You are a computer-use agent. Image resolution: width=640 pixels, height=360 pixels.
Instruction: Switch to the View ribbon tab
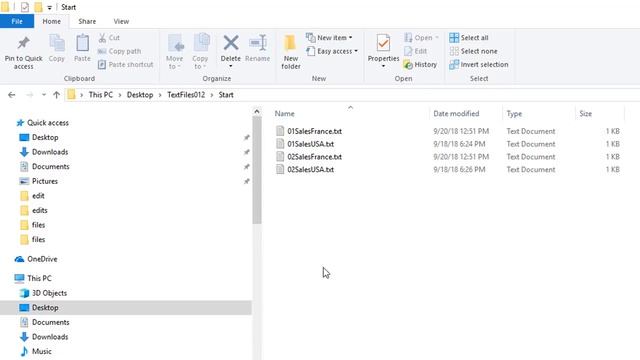pos(121,21)
